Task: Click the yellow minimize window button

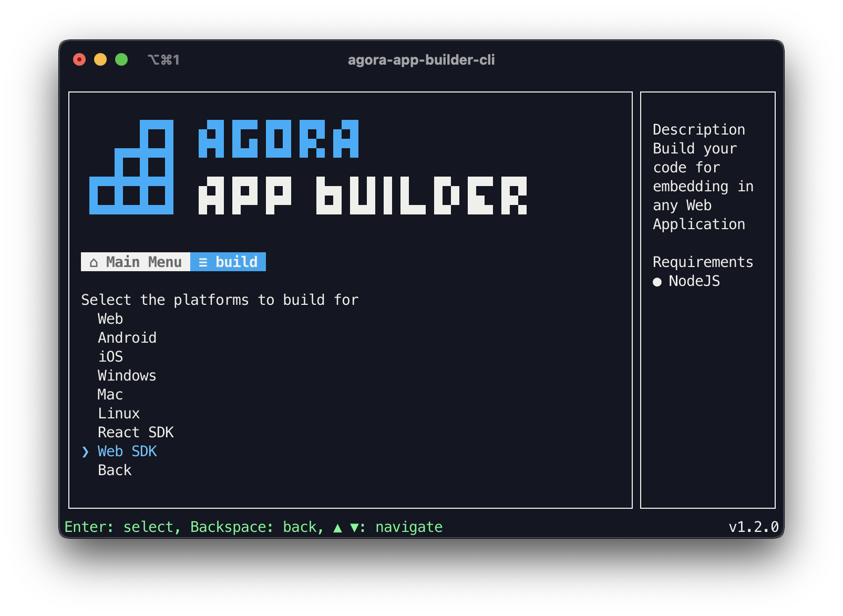Action: [100, 59]
